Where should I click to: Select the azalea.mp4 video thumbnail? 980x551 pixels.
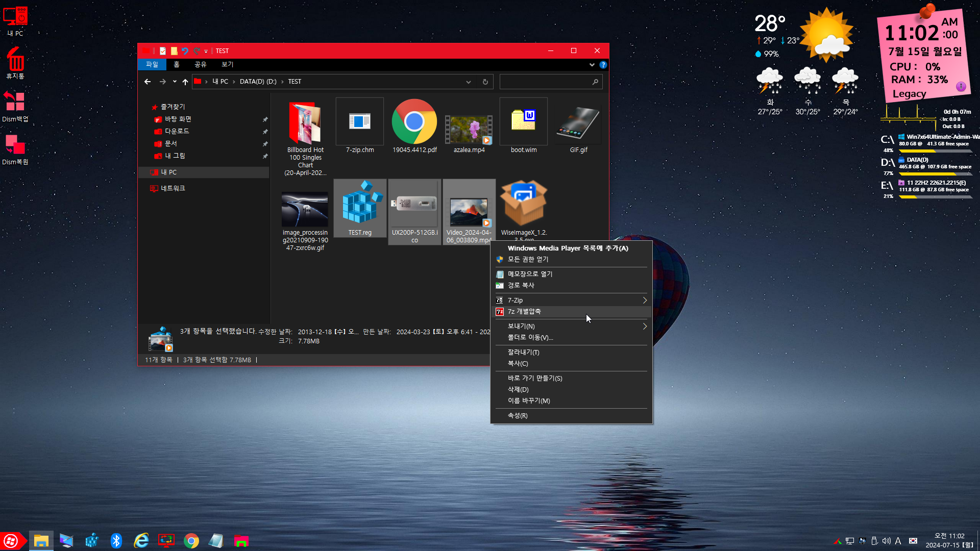pyautogui.click(x=469, y=130)
